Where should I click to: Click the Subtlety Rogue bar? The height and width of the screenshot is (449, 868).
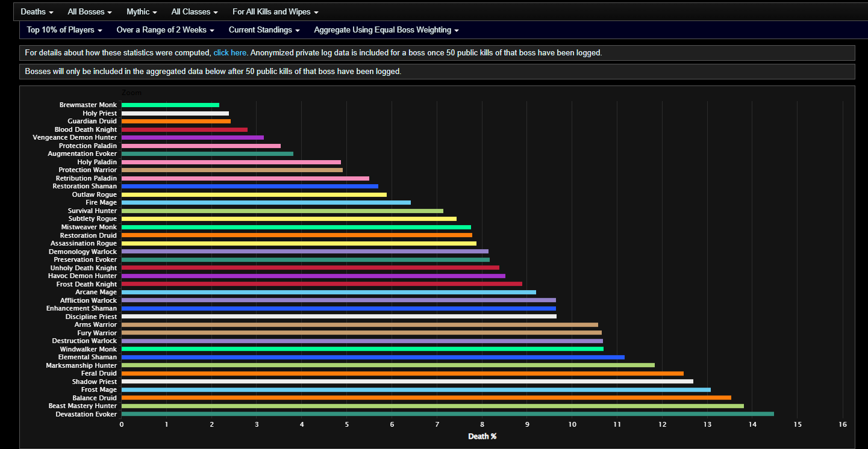click(x=289, y=219)
